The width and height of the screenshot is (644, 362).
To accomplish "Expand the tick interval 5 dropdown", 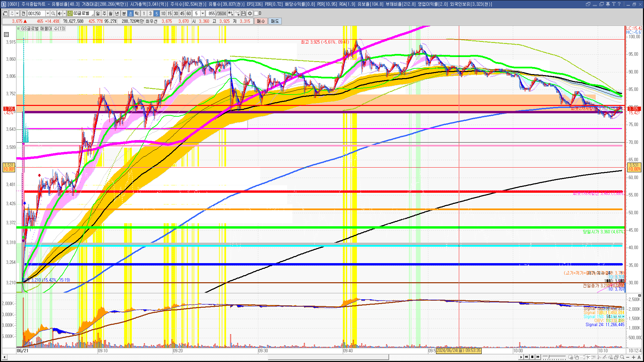I will [203, 13].
